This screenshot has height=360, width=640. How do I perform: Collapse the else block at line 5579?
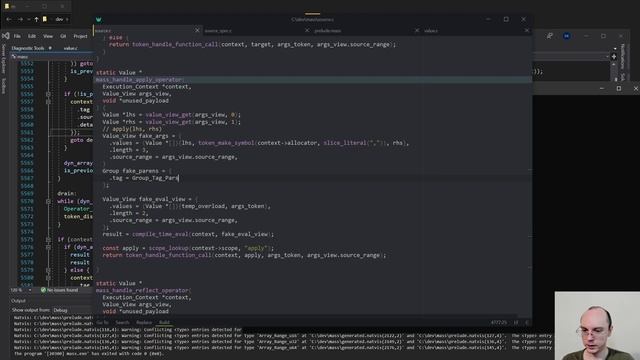click(48, 270)
